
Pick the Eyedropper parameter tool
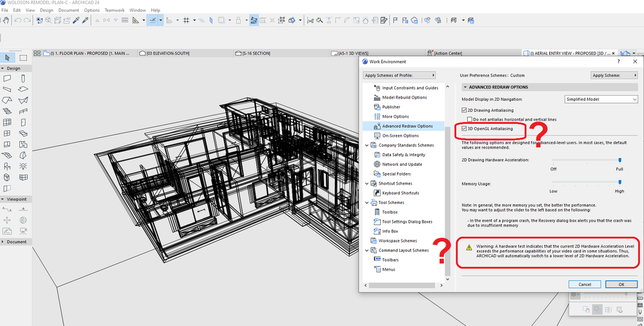[75, 21]
